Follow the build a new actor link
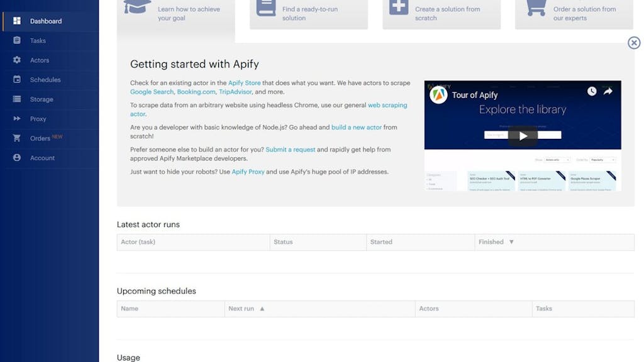The image size is (644, 362). tap(357, 127)
